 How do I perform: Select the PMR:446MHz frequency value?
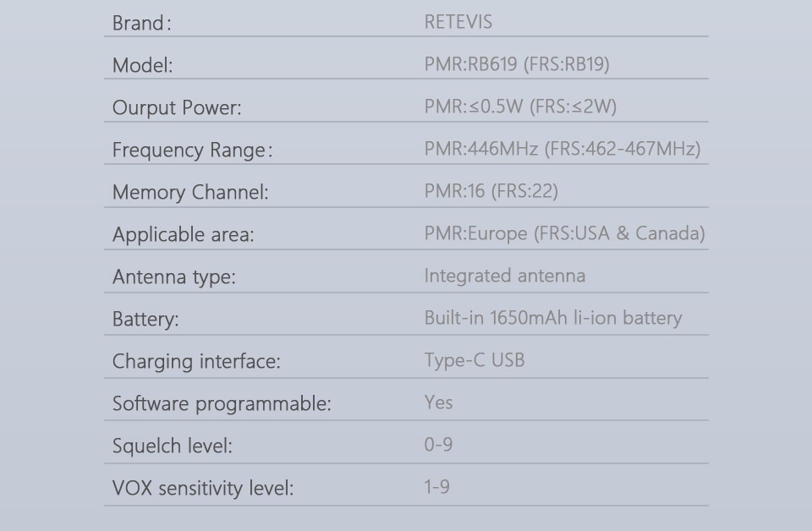coord(562,149)
